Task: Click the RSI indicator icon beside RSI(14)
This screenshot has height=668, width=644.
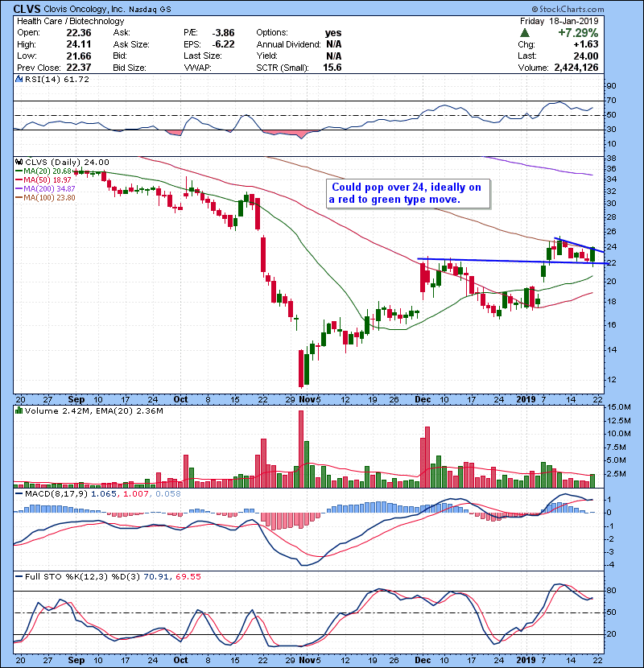Action: (x=19, y=79)
